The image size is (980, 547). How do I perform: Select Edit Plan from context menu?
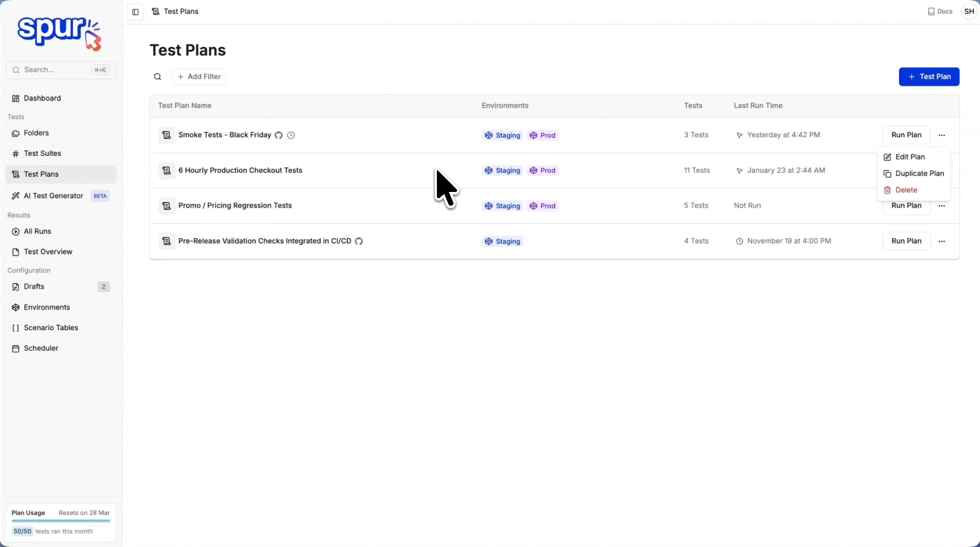pyautogui.click(x=910, y=157)
